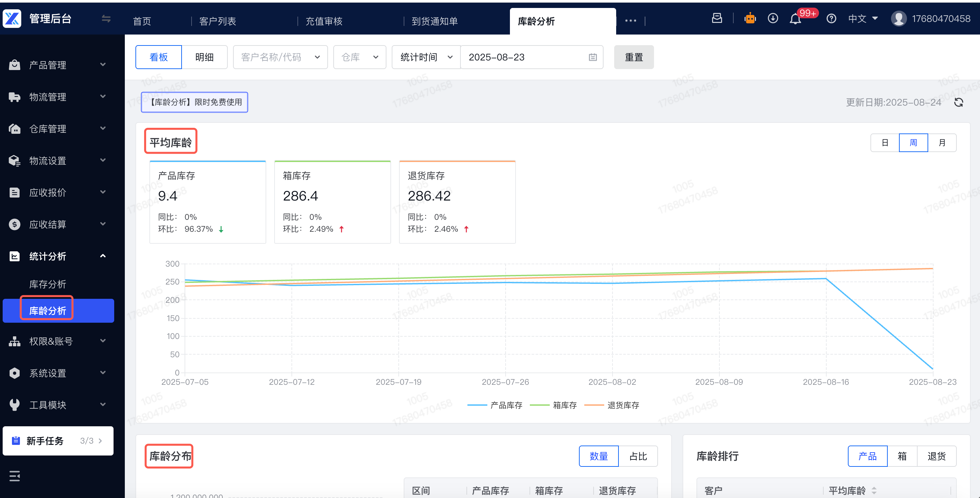The height and width of the screenshot is (498, 980).
Task: Open the 仓库 dropdown
Action: click(x=360, y=57)
